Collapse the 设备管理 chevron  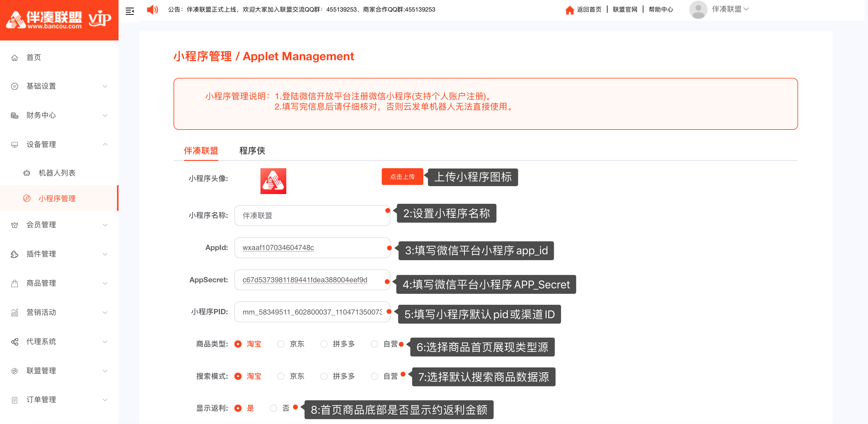coord(105,144)
